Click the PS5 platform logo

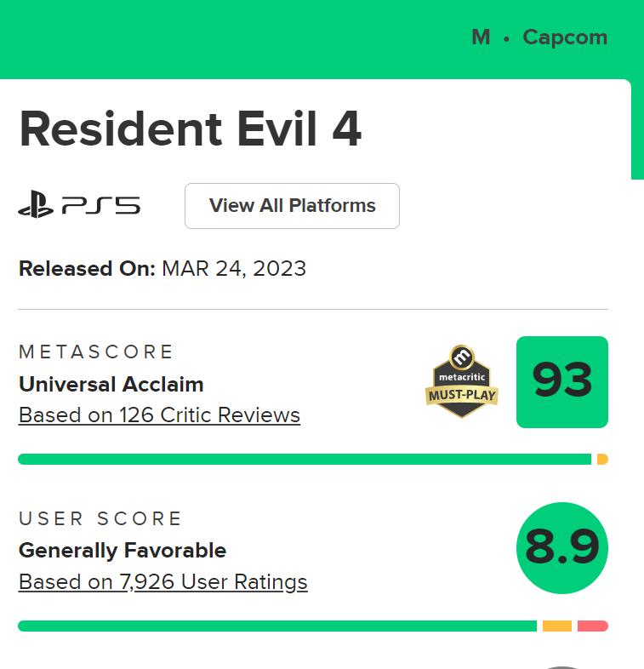coord(79,205)
